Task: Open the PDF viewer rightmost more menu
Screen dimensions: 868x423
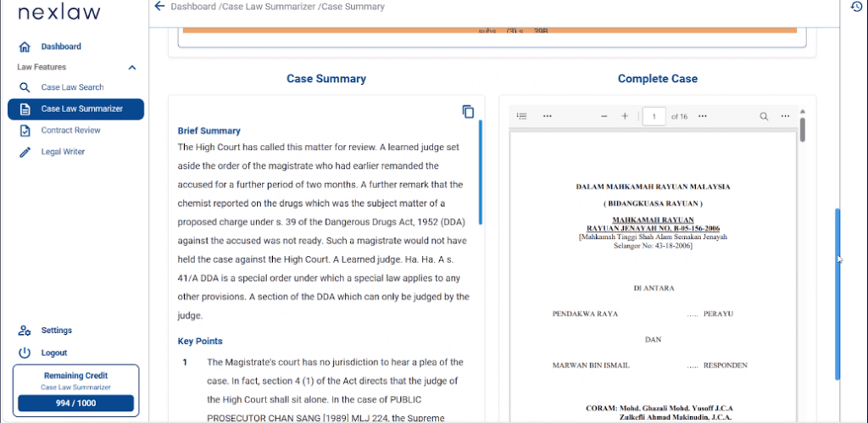Action: tap(785, 116)
